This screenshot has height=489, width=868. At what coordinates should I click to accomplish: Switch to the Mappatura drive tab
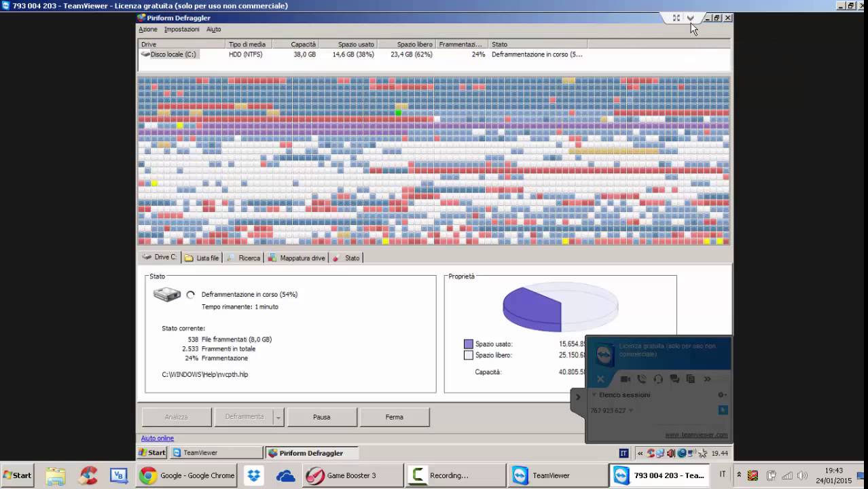(x=296, y=258)
